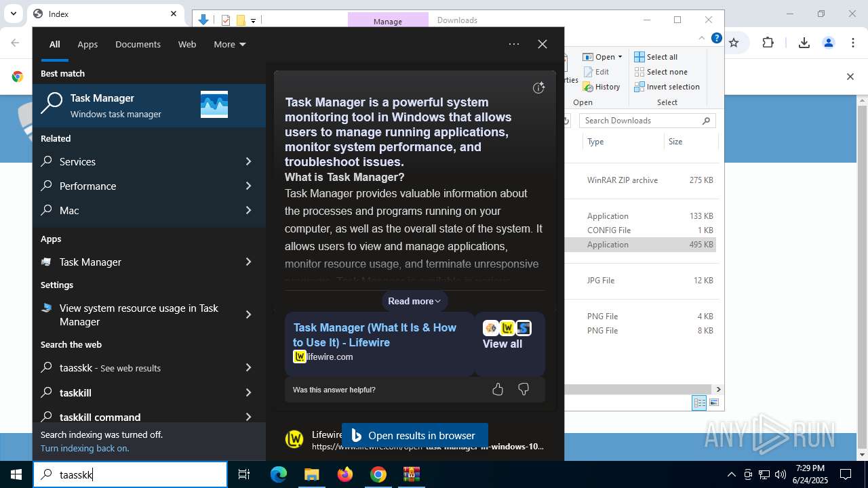Expand taskkill command suggestion arrow
The height and width of the screenshot is (488, 868).
point(248,417)
